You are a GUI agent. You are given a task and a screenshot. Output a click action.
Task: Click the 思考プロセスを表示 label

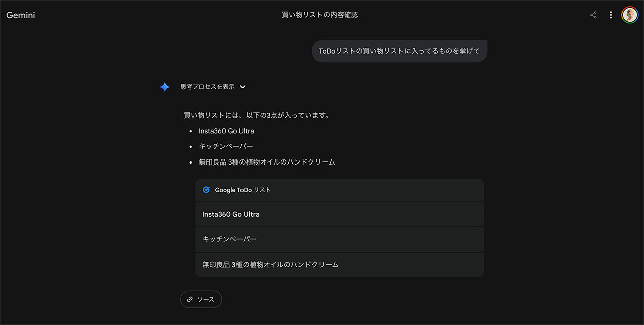(x=207, y=87)
